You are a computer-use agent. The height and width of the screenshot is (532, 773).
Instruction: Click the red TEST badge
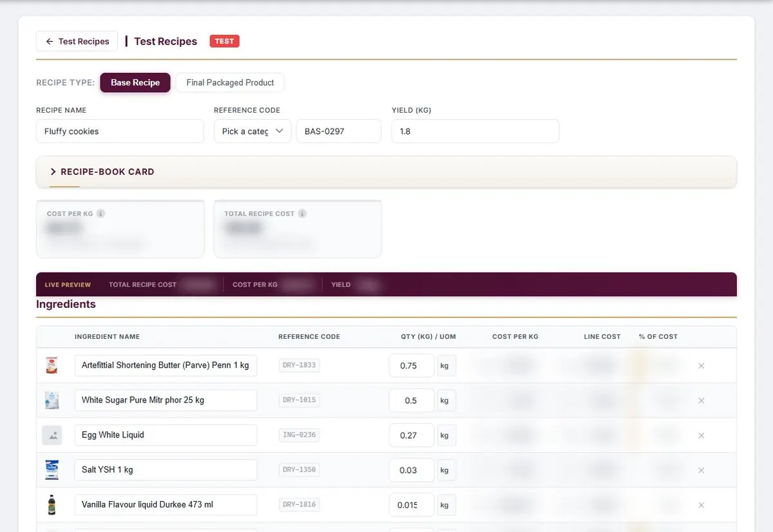pos(224,41)
